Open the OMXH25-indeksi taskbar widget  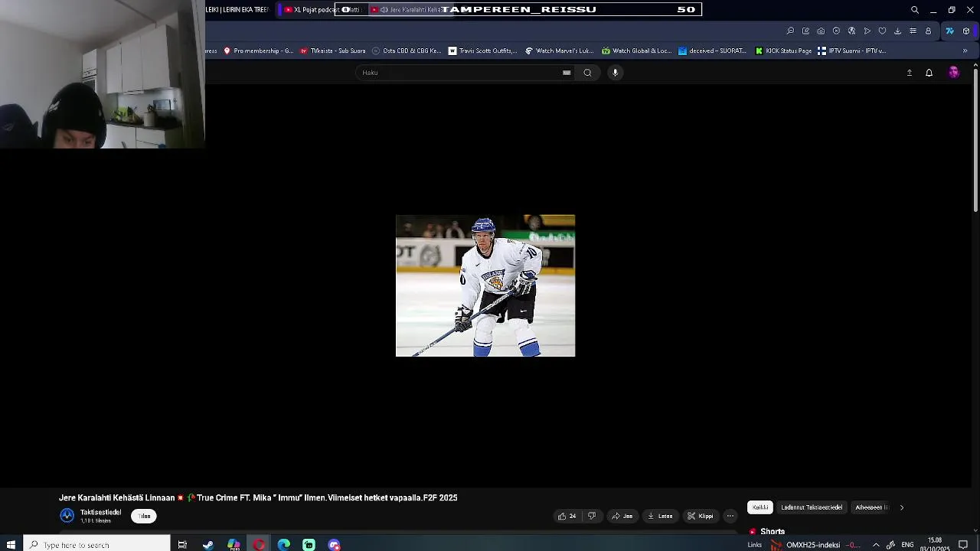click(815, 545)
